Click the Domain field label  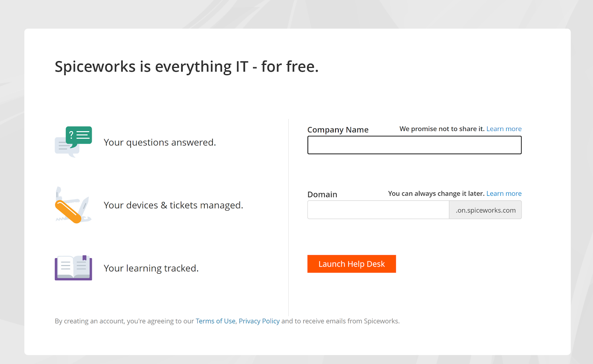pyautogui.click(x=322, y=195)
